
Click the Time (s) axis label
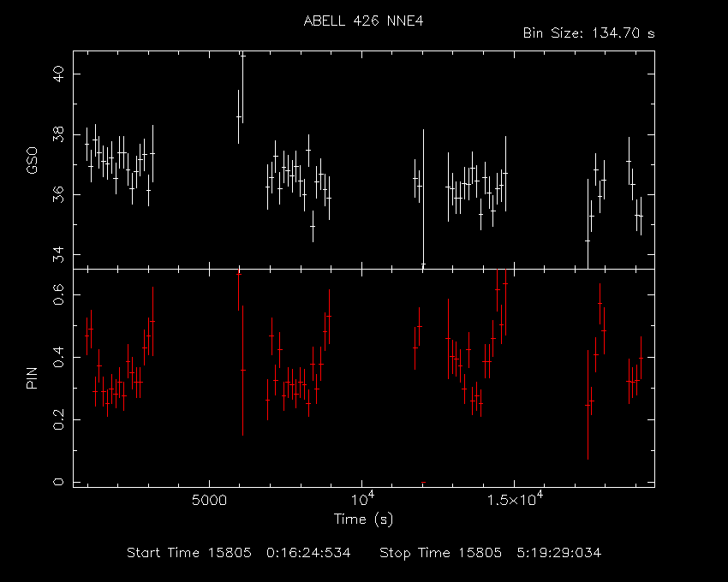[363, 519]
